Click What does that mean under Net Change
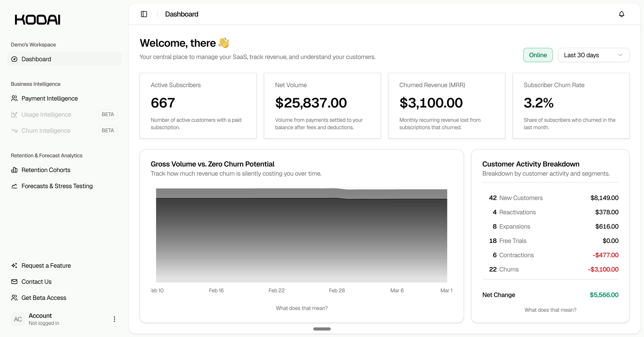644x337 pixels. 550,310
